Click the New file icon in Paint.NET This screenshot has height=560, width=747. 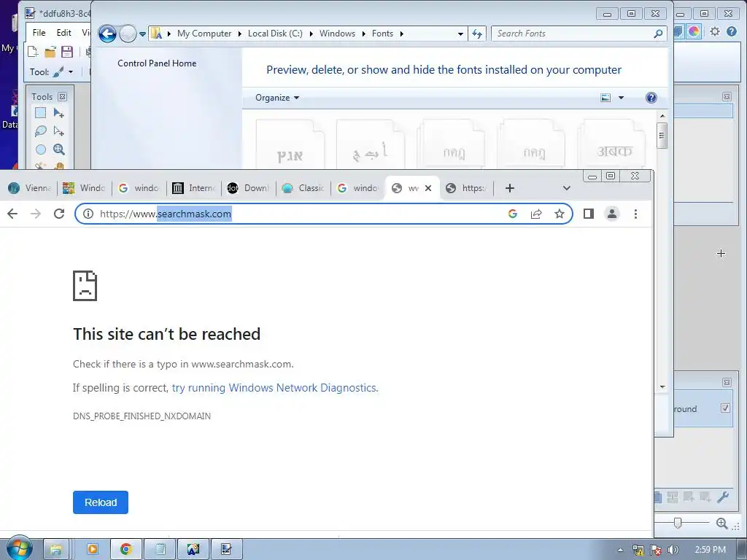33,52
